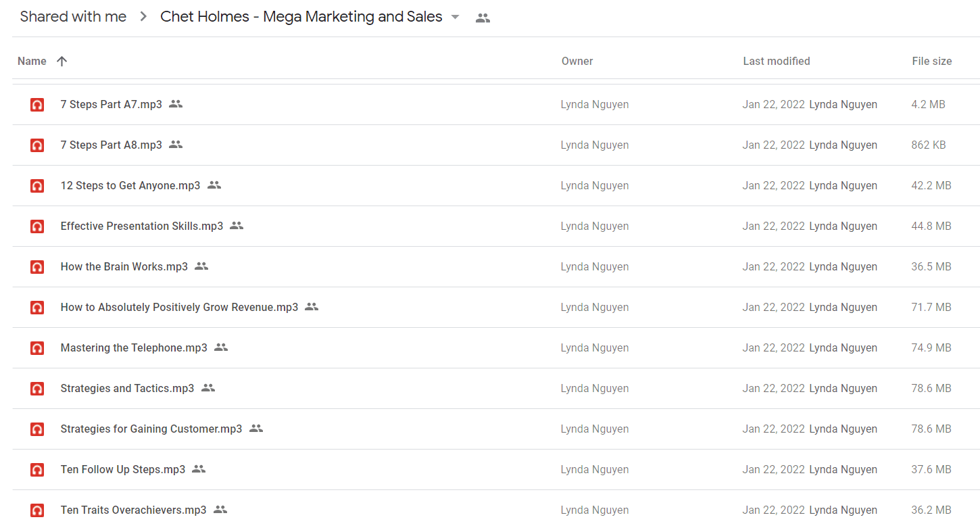The width and height of the screenshot is (980, 530).
Task: Click shared people icon beside 7 Steps Part A8.mp3
Action: click(x=176, y=145)
